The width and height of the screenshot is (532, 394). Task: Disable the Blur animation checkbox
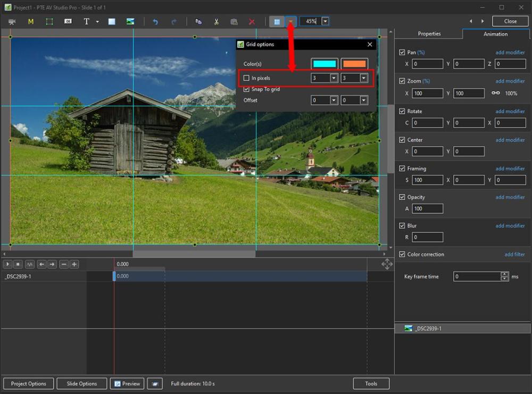coord(402,226)
